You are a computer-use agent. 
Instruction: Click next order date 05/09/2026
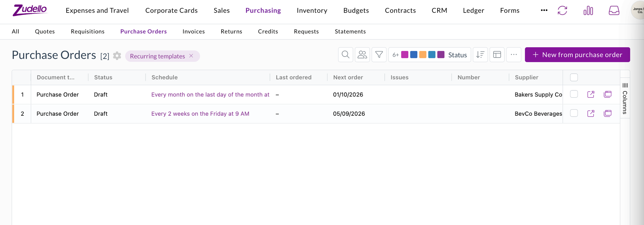point(349,113)
